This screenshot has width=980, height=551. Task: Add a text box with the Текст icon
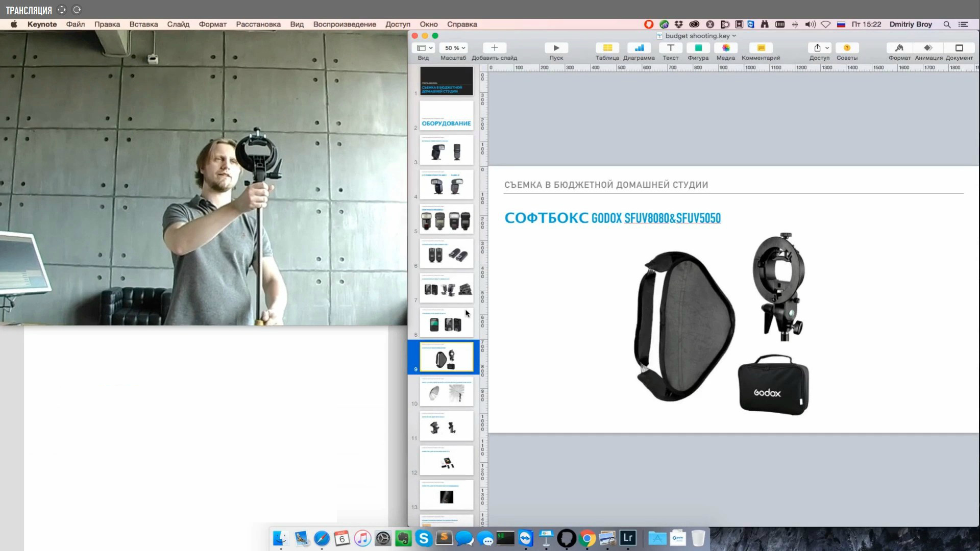[x=671, y=48]
